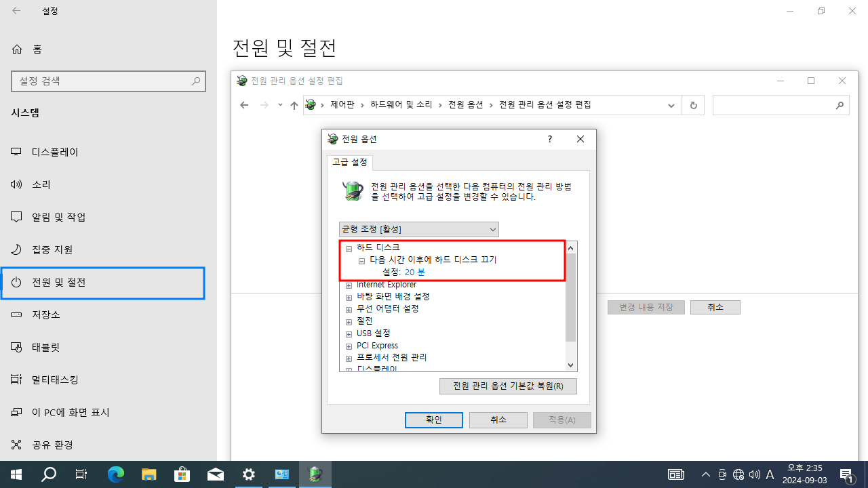Collapse the Hard disk tree node
This screenshot has width=868, height=488.
[x=349, y=249]
